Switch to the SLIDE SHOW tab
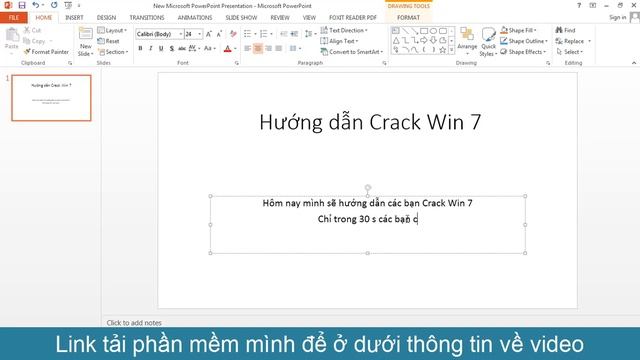The width and height of the screenshot is (640, 360). [241, 18]
